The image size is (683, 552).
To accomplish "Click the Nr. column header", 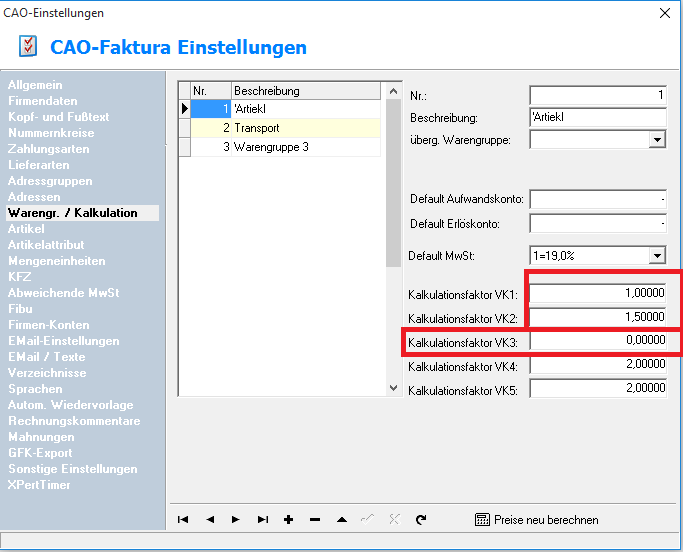I will click(211, 91).
